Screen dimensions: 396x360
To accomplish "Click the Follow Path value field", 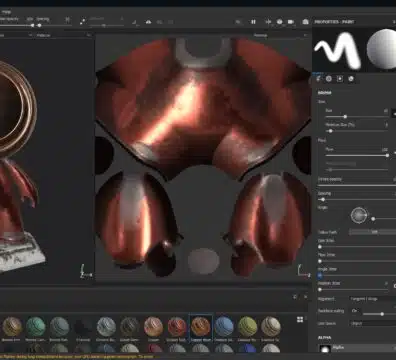I will pyautogui.click(x=373, y=232).
